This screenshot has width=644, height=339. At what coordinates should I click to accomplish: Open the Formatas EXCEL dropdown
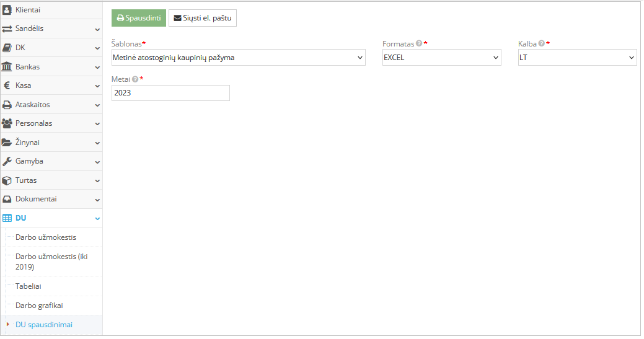click(442, 58)
